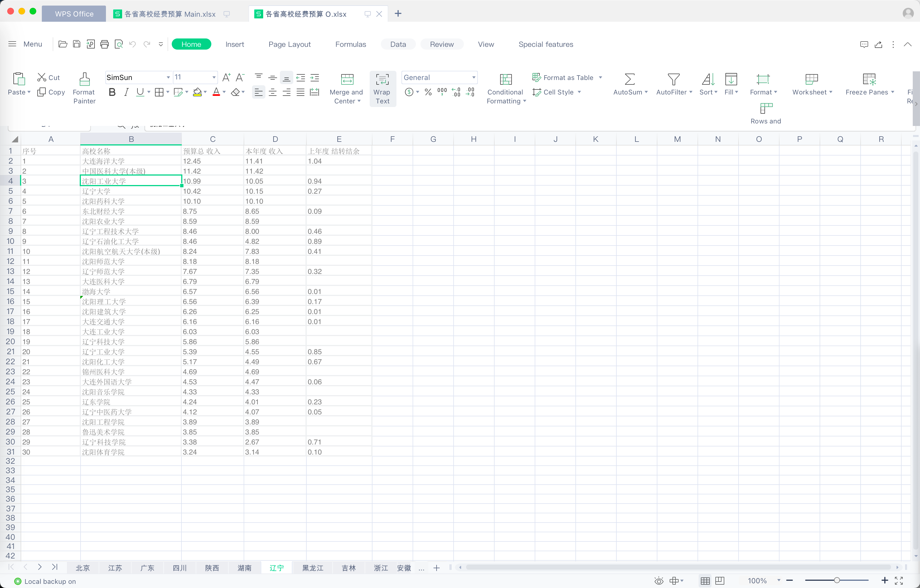This screenshot has height=588, width=920.
Task: Toggle align text right
Action: [287, 92]
